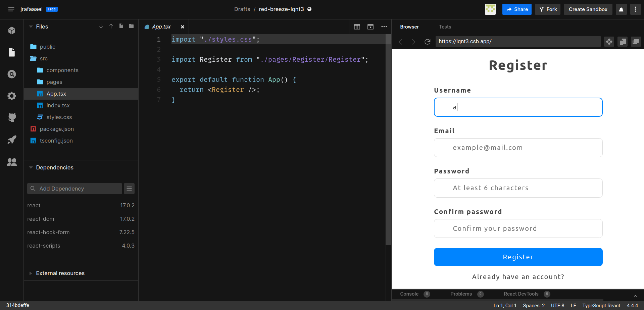
Task: Click the Register button in the preview
Action: [x=518, y=257]
